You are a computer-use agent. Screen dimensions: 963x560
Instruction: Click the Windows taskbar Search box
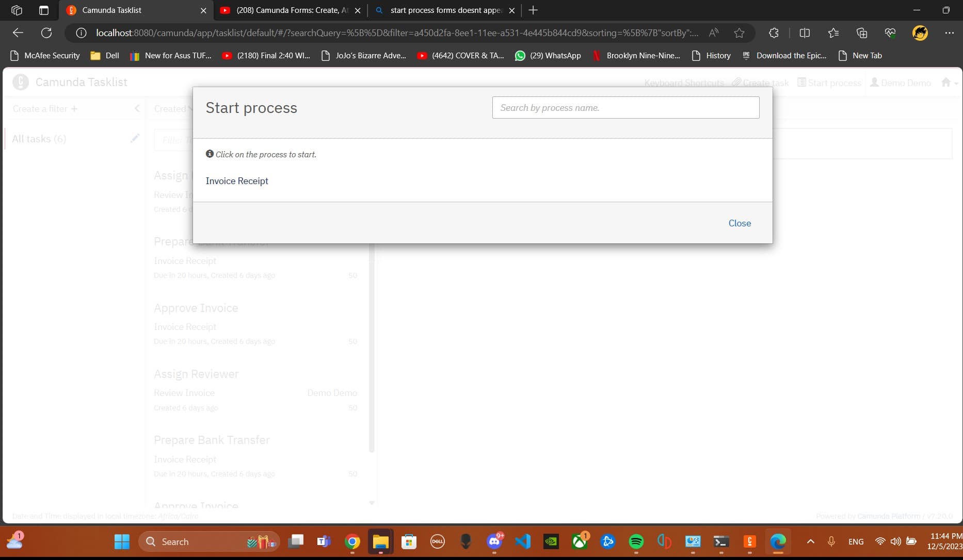click(x=209, y=541)
